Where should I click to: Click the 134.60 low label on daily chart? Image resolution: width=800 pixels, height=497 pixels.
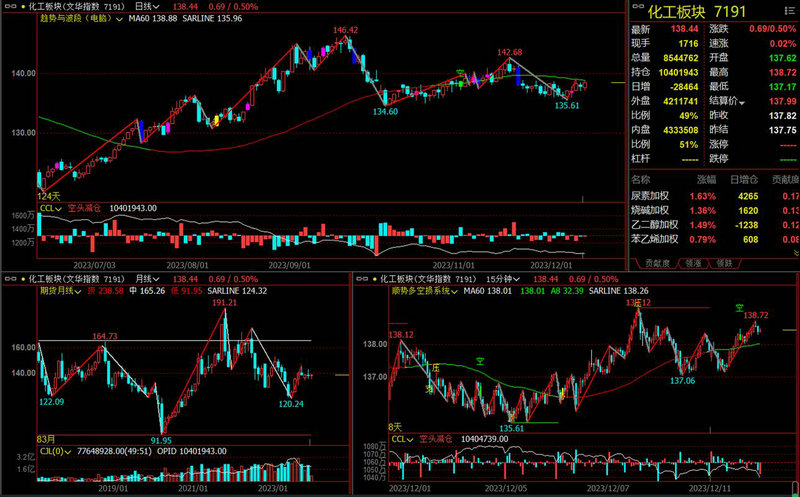pyautogui.click(x=385, y=111)
